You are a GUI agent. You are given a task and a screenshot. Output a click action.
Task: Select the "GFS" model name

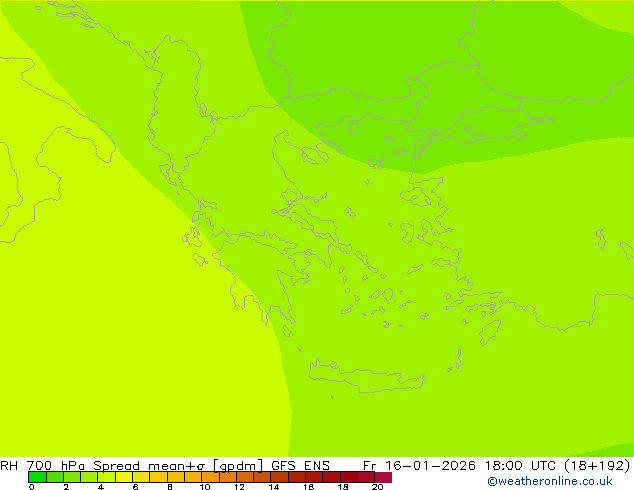pyautogui.click(x=283, y=465)
